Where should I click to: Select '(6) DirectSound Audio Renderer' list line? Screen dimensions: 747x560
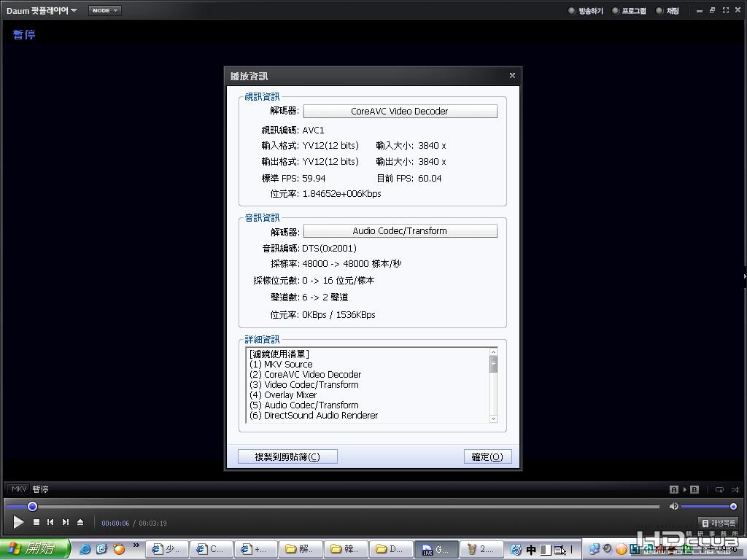[x=314, y=415]
